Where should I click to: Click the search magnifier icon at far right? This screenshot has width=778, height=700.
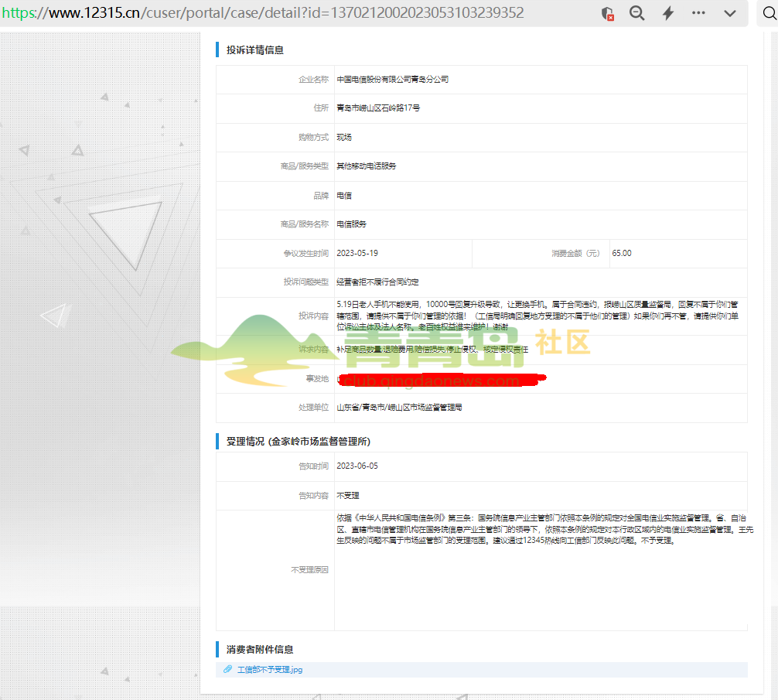769,13
